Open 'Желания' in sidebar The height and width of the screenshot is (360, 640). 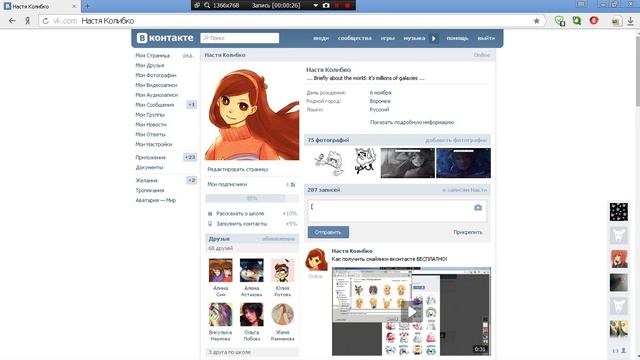pos(147,180)
